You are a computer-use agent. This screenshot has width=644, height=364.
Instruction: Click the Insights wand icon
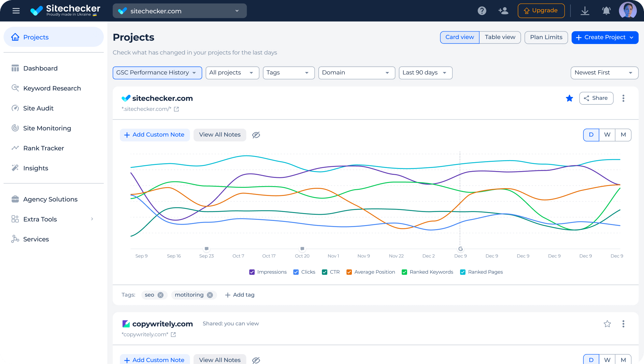coord(15,168)
